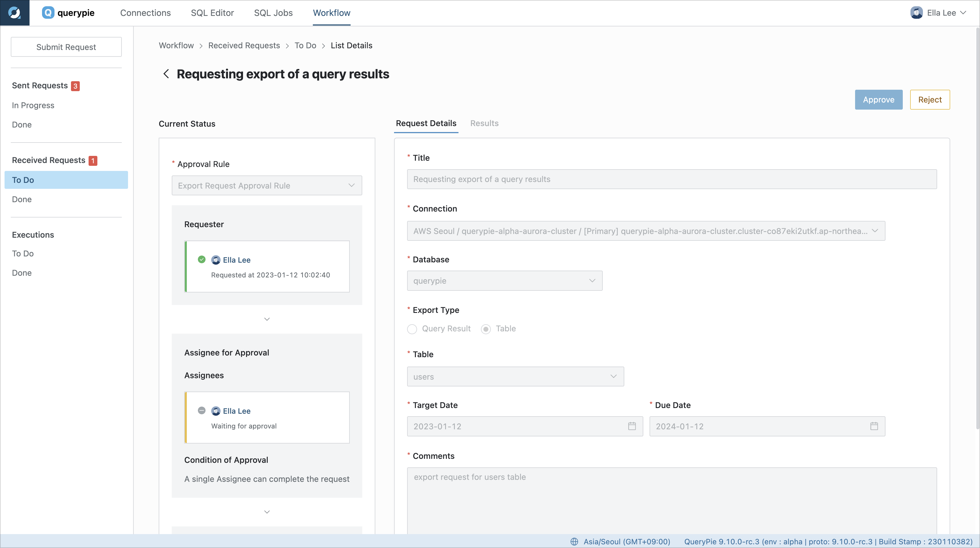Click Sent Requests heading
This screenshot has height=548, width=980.
(39, 86)
